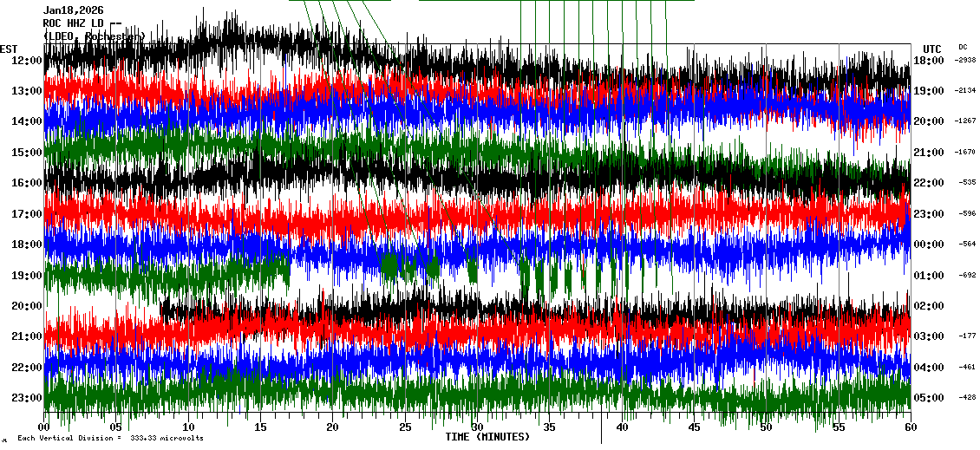This screenshot has width=980, height=450.
Task: Click the TIME (MINUTES) axis title
Action: (487, 437)
